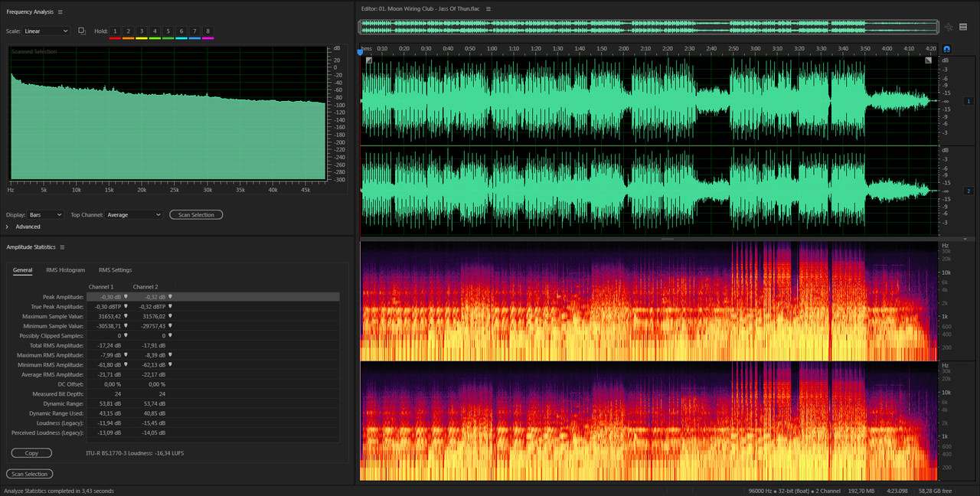The height and width of the screenshot is (496, 980).
Task: Toggle Hold button 5
Action: [168, 31]
